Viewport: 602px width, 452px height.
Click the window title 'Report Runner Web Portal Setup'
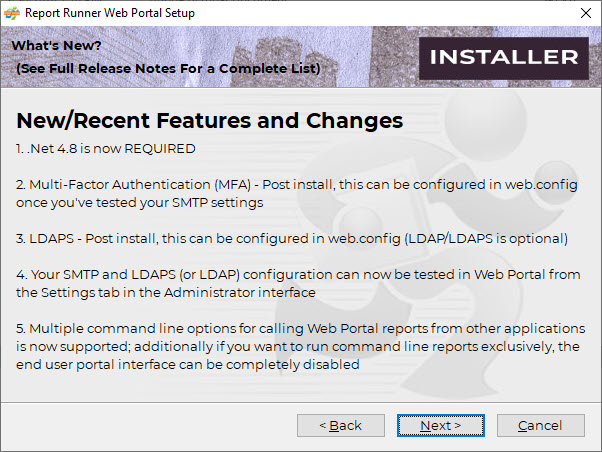tap(111, 13)
